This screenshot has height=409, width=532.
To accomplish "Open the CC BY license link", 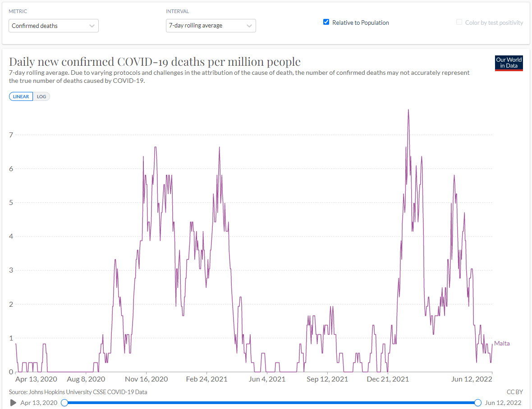I will coord(514,392).
